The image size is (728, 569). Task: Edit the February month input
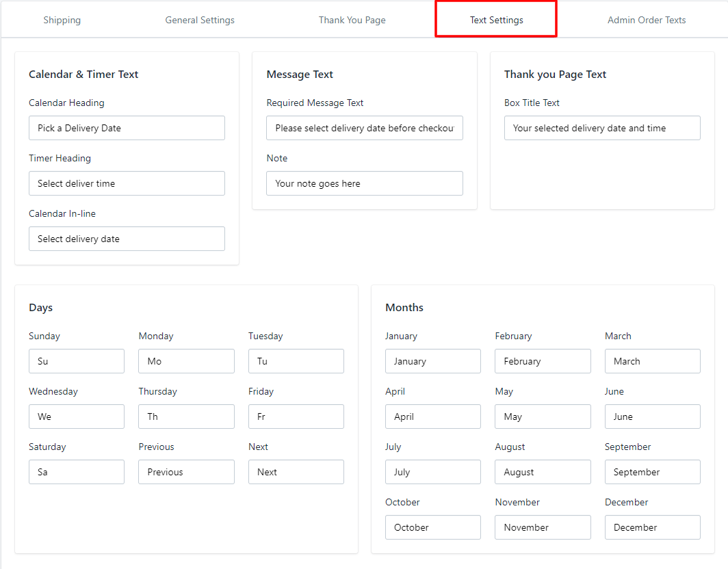pyautogui.click(x=543, y=361)
